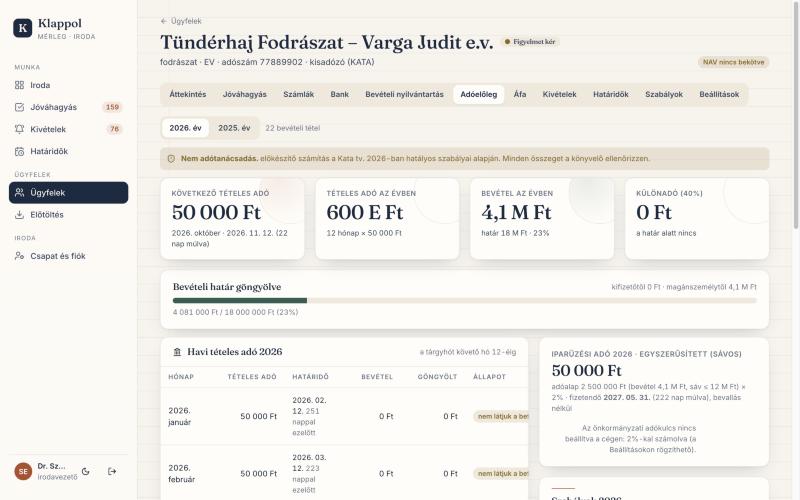
Task: Open Határidők calendar icon in the sidebar
Action: (19, 151)
